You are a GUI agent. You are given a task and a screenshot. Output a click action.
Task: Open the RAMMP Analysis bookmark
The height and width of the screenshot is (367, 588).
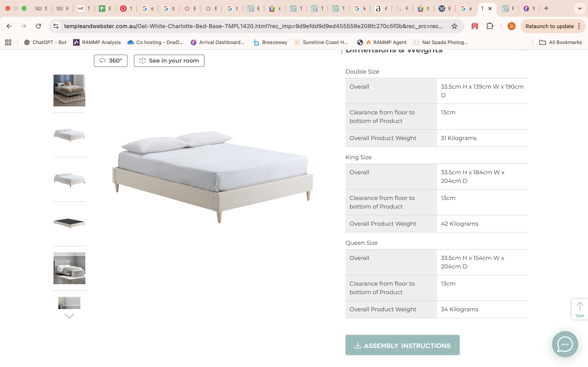97,42
